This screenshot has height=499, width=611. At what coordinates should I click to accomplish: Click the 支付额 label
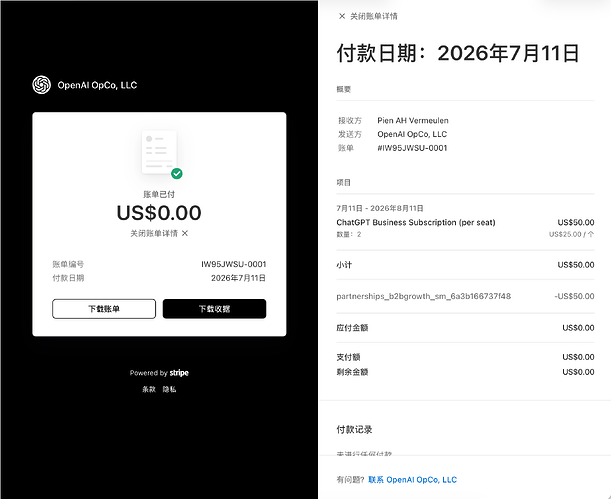pos(348,357)
